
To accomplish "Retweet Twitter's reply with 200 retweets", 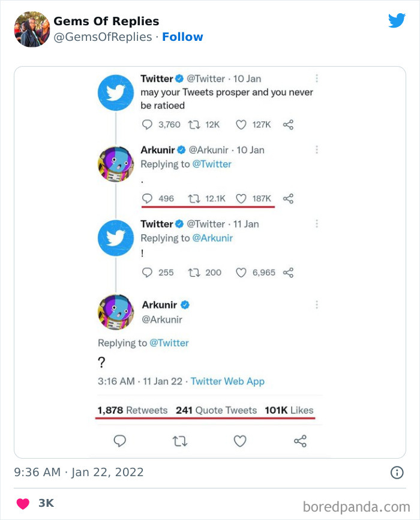I will coord(194,273).
